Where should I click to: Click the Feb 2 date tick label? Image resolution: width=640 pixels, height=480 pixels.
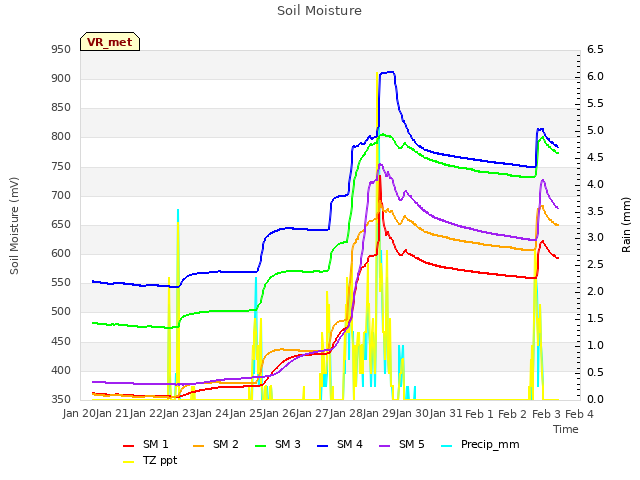click(x=513, y=414)
